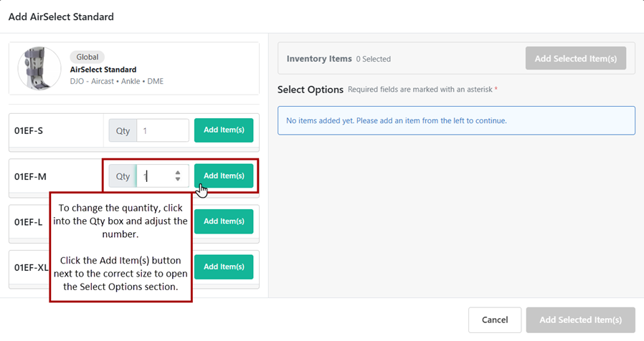
Task: Increase 01EF-M quantity with the up arrow
Action: (178, 173)
